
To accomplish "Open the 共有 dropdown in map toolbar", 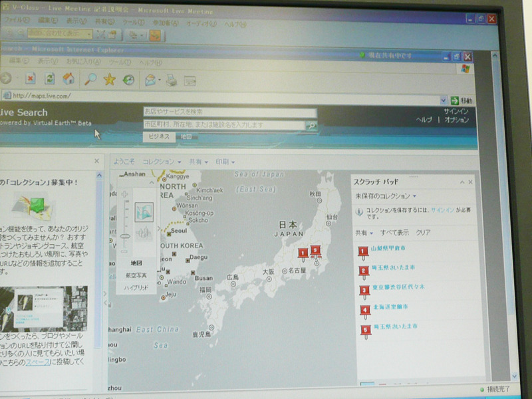I will pyautogui.click(x=198, y=162).
